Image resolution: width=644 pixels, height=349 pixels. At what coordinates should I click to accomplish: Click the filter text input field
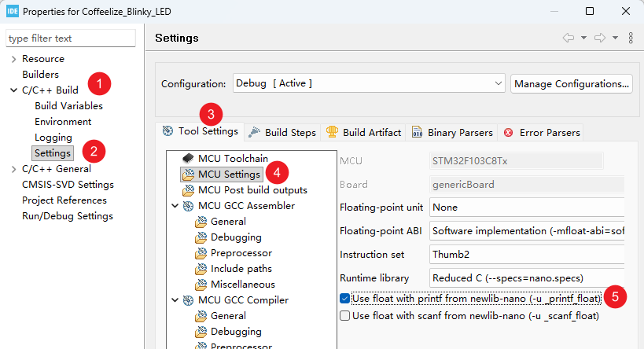(71, 39)
